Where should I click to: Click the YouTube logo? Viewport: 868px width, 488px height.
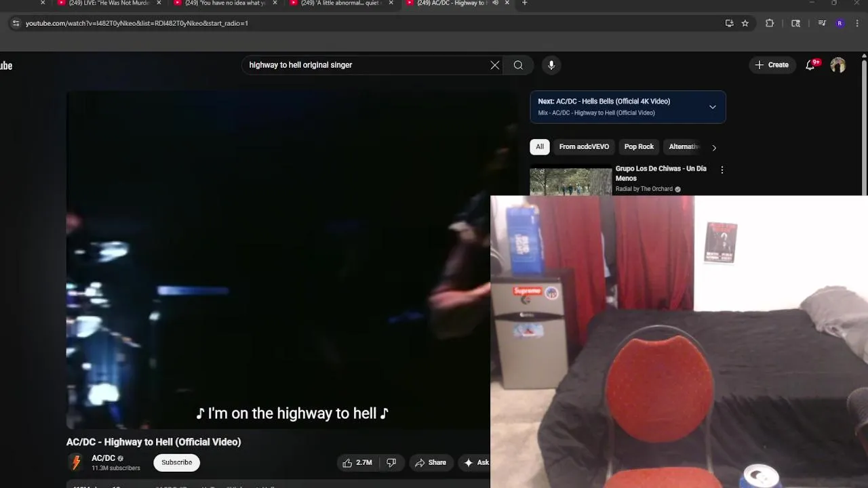point(6,66)
